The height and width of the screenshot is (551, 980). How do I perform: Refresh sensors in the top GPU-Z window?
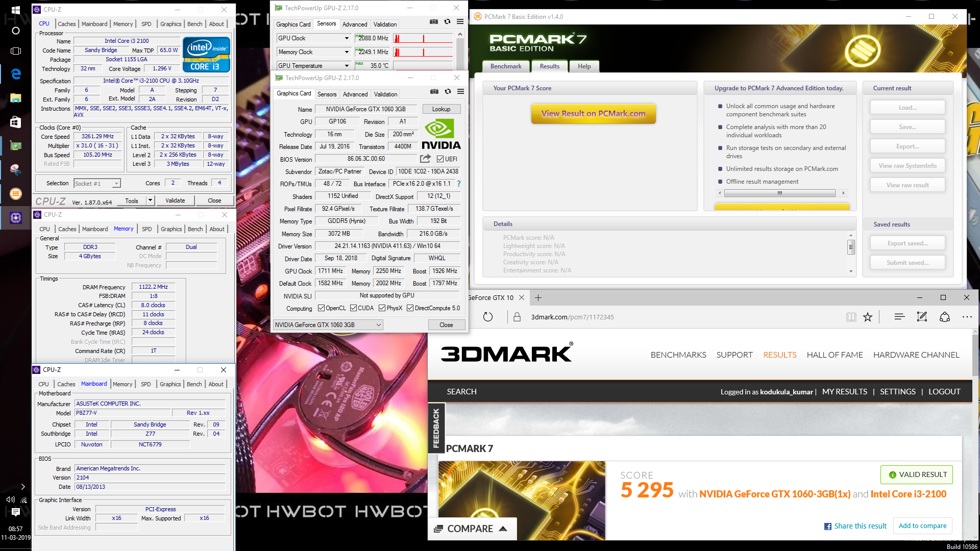447,21
